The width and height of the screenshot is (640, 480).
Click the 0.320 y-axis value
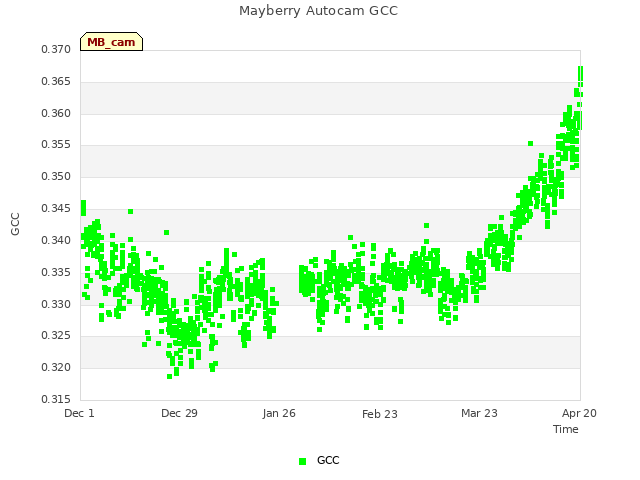pos(56,368)
